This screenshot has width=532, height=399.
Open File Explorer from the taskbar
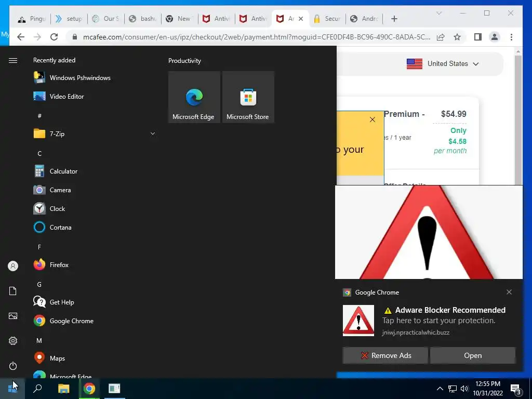click(63, 389)
